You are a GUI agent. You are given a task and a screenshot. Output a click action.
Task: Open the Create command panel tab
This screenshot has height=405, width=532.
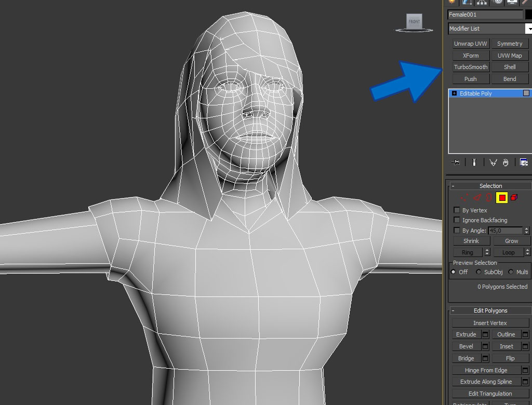pyautogui.click(x=451, y=2)
